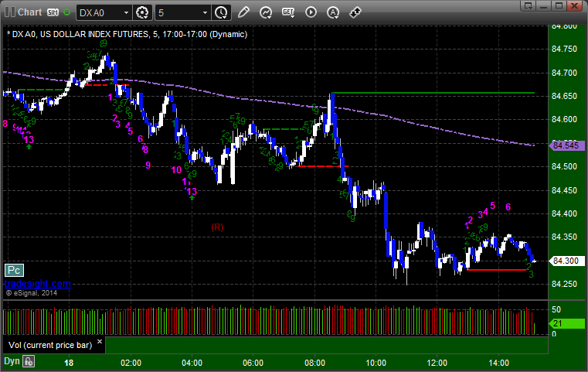Click the 14:00 time axis label
The image size is (588, 372).
498,363
